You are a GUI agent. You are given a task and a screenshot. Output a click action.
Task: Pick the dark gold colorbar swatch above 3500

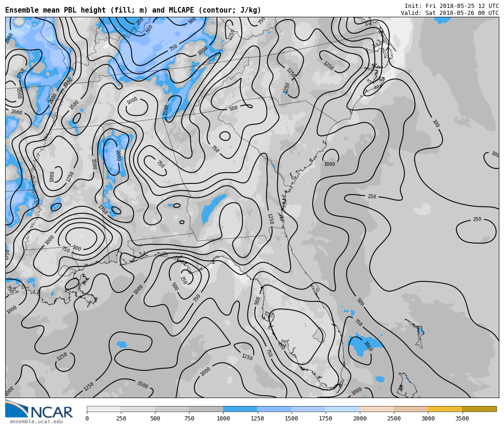[x=479, y=409]
